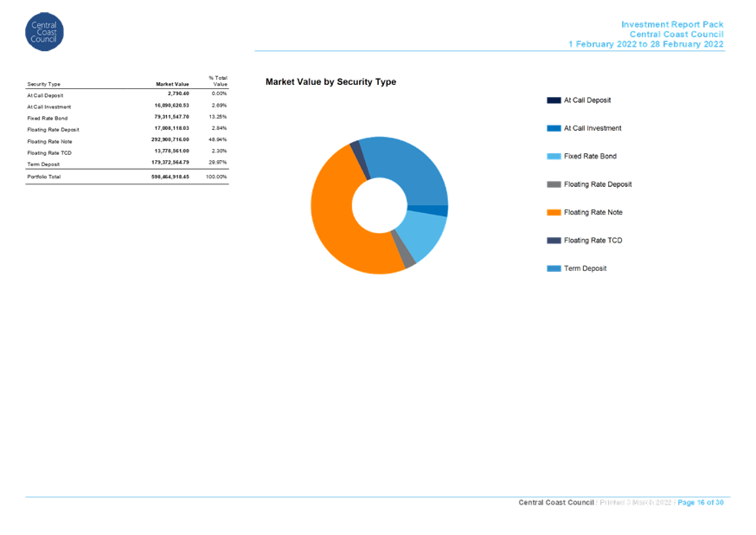This screenshot has width=756, height=535.
Task: Select the Floating Rate Deposit legend swatch
Action: tap(554, 184)
